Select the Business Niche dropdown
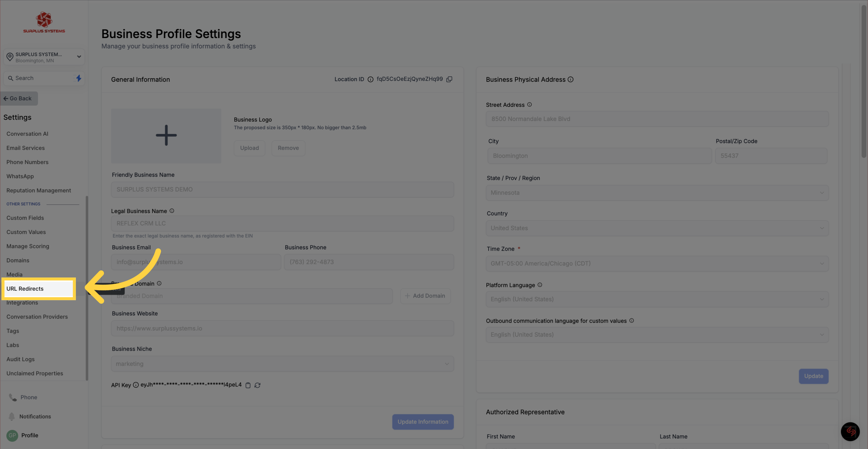868x449 pixels. pyautogui.click(x=282, y=363)
